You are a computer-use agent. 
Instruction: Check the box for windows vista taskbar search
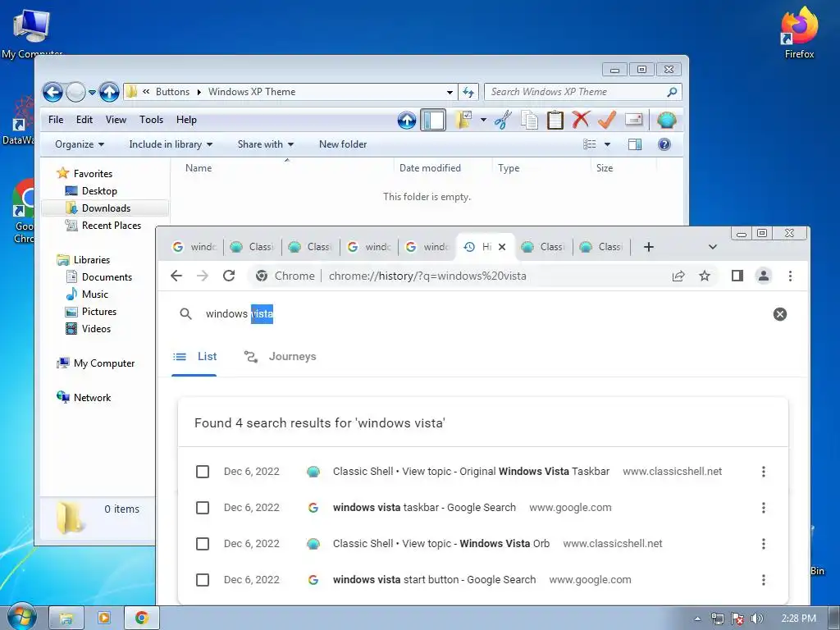coord(203,507)
